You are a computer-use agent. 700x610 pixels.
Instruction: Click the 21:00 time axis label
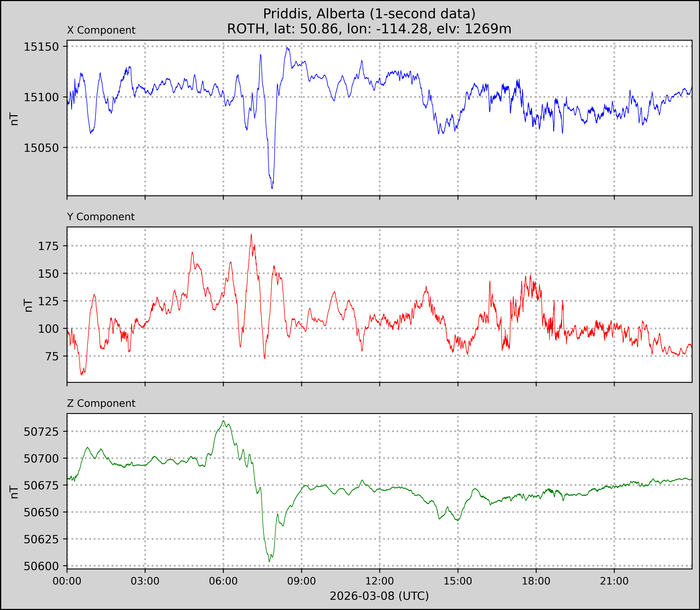pyautogui.click(x=614, y=581)
